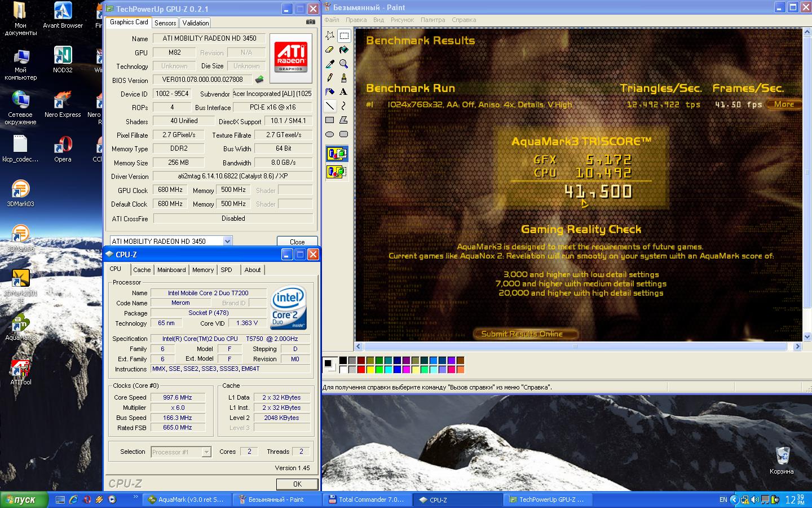
Task: Click OK button in CPU-Z
Action: click(297, 484)
